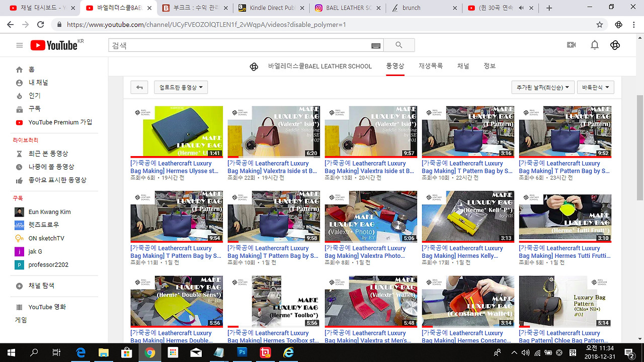644x362 pixels.
Task: Select the 동영상 channel tab
Action: 395,66
